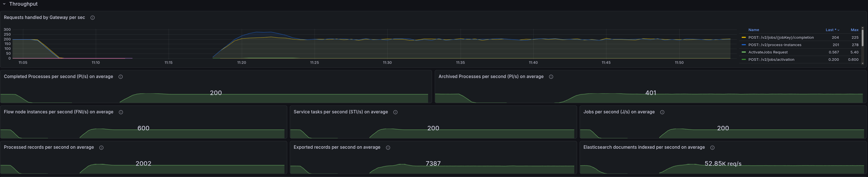
Task: Click info icon for Requests handled by Gateway
Action: pos(93,18)
